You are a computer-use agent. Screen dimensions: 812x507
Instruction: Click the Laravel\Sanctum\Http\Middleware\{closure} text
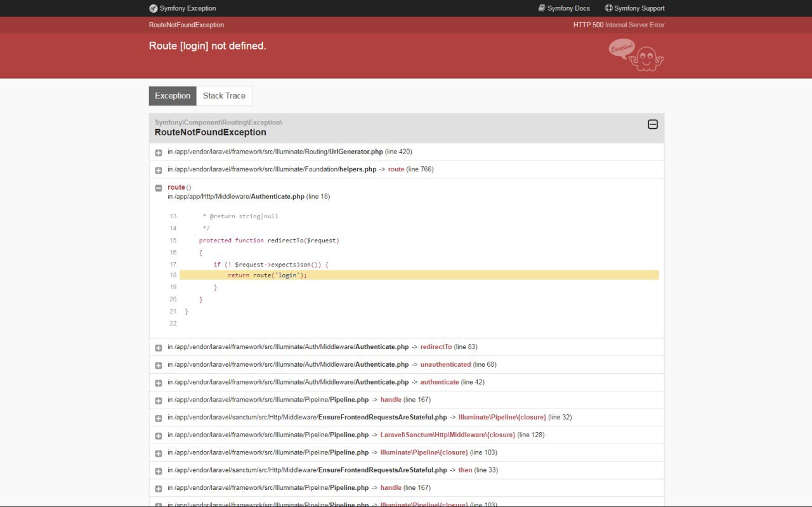448,435
